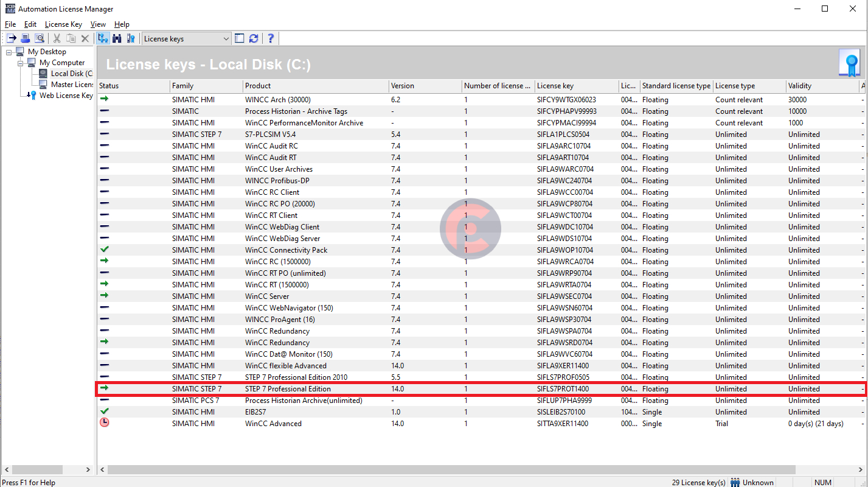Click green arrow status of WinCC RT (1500000)
The image size is (868, 487).
point(104,284)
